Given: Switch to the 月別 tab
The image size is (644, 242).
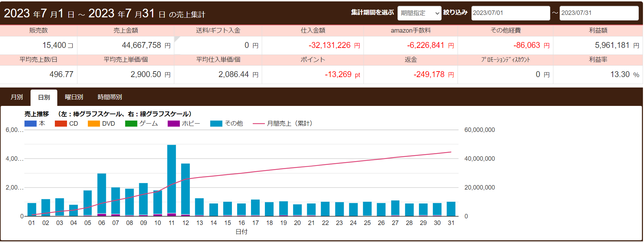Looking at the screenshot, I should [x=17, y=97].
